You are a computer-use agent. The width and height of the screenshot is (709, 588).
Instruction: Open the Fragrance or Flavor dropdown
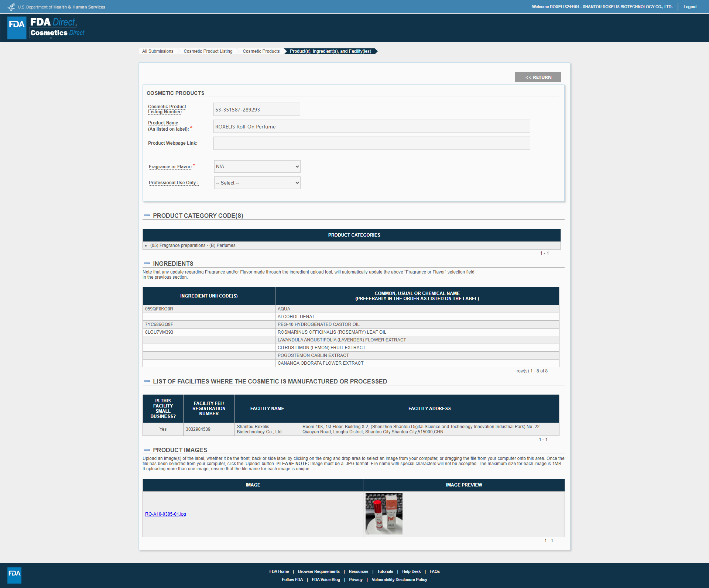(257, 166)
